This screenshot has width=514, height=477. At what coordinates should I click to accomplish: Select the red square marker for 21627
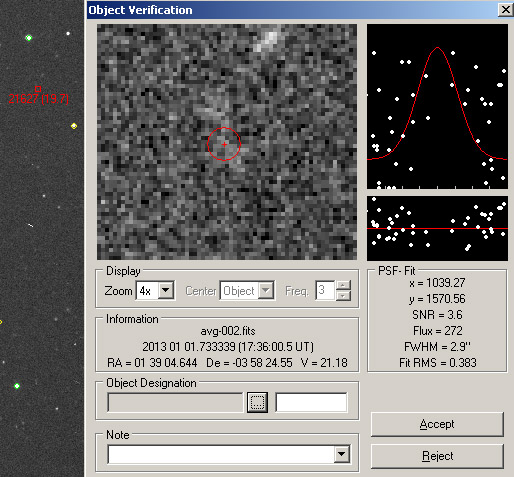38,89
